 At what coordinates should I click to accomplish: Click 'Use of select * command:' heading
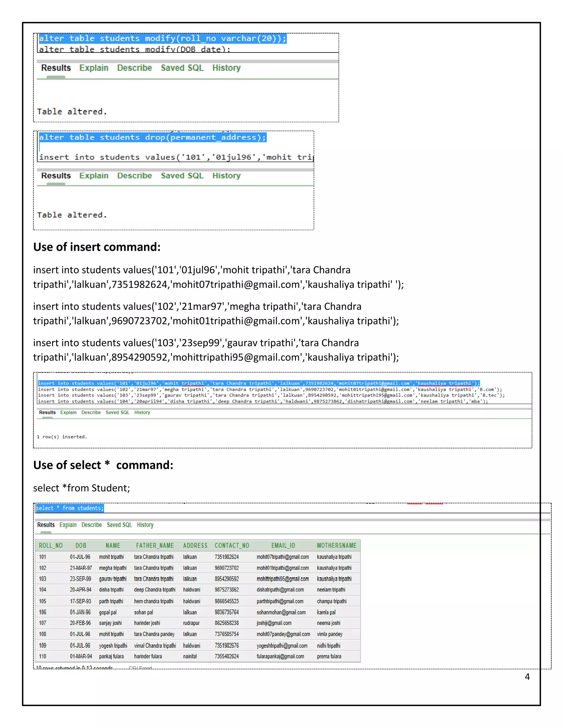[x=103, y=465]
